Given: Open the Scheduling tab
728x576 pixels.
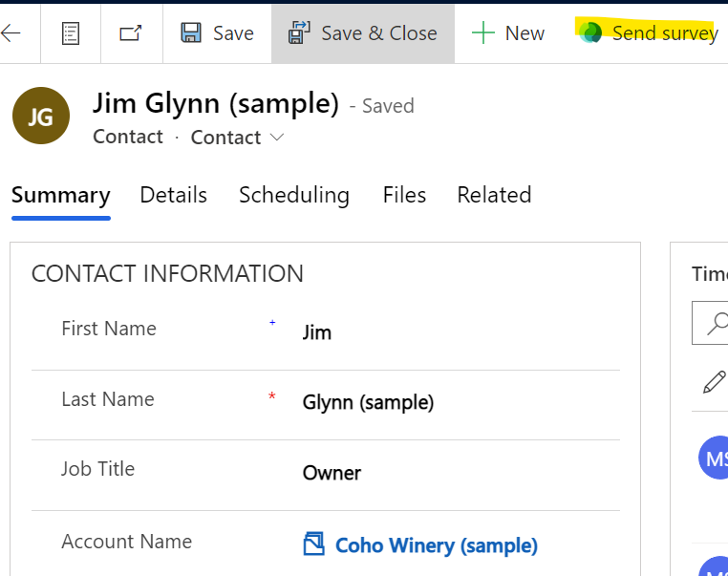Looking at the screenshot, I should click(294, 196).
